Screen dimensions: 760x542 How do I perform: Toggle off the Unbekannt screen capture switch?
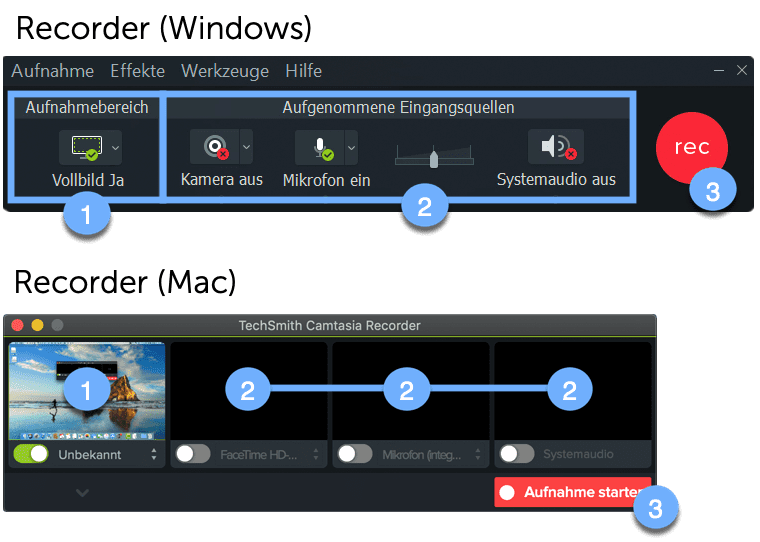pyautogui.click(x=31, y=454)
